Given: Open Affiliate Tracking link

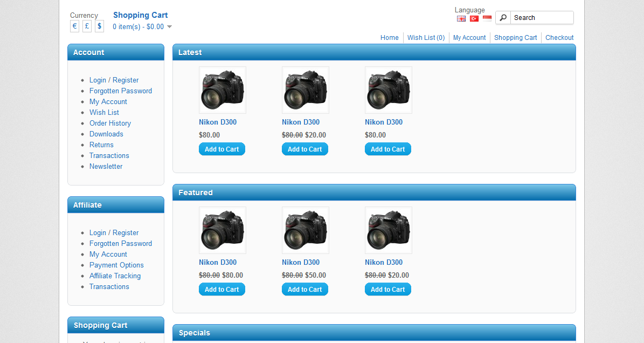Looking at the screenshot, I should coord(115,276).
